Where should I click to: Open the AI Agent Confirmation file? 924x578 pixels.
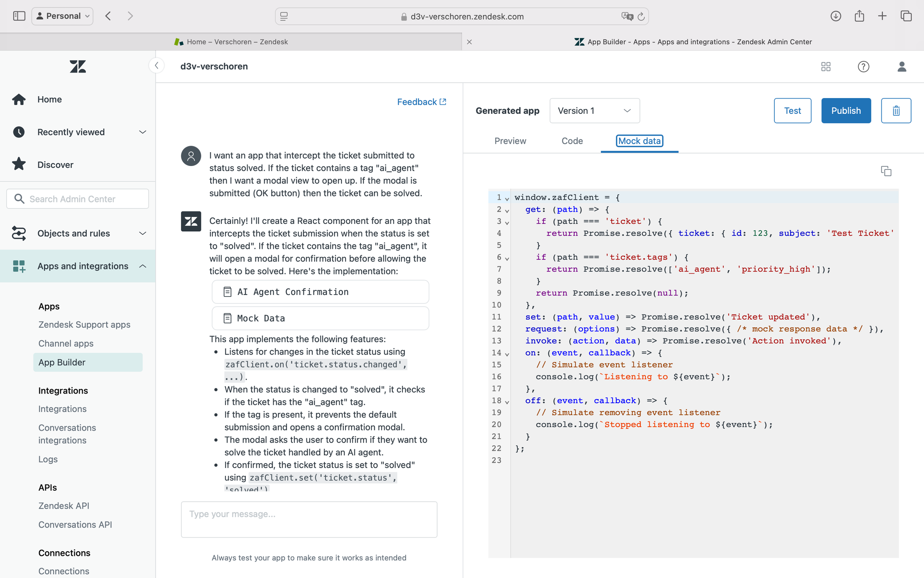click(x=320, y=292)
